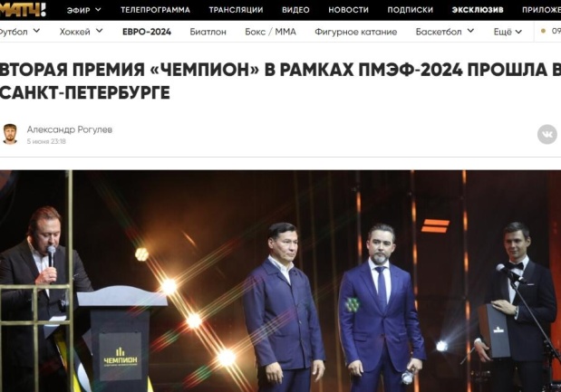The height and width of the screenshot is (392, 561).
Task: Open the Биатлон category
Action: 208,32
